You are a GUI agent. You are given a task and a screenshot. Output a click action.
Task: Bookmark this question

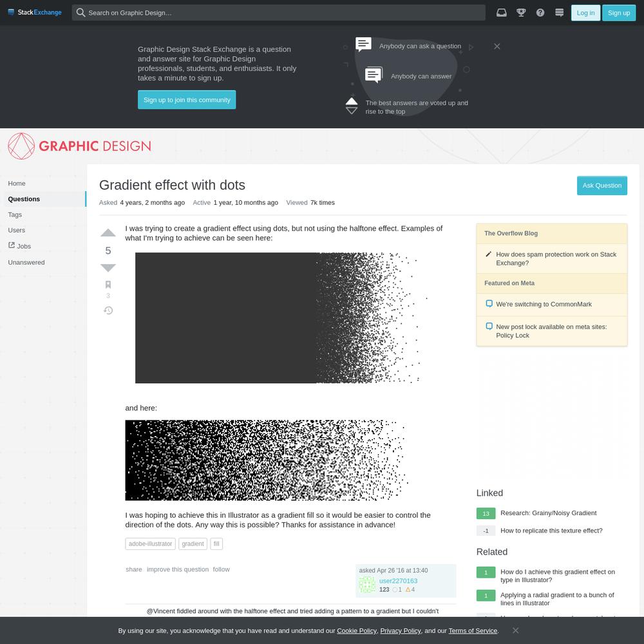click(x=108, y=285)
